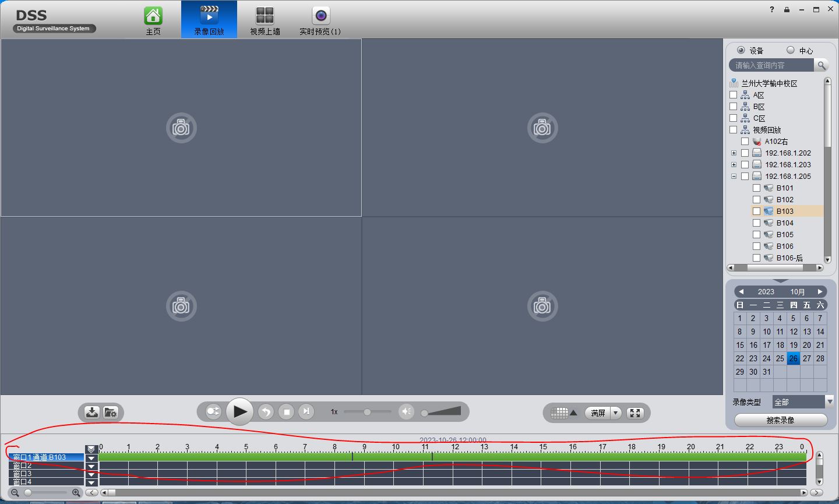839x504 pixels.
Task: Open the 窗口1通道:B103 row dropdown arrow
Action: tap(91, 458)
